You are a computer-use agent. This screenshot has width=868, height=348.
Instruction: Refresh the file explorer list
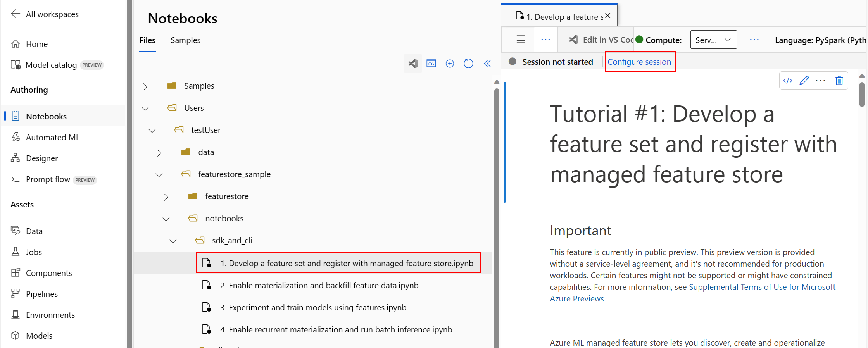pyautogui.click(x=468, y=64)
